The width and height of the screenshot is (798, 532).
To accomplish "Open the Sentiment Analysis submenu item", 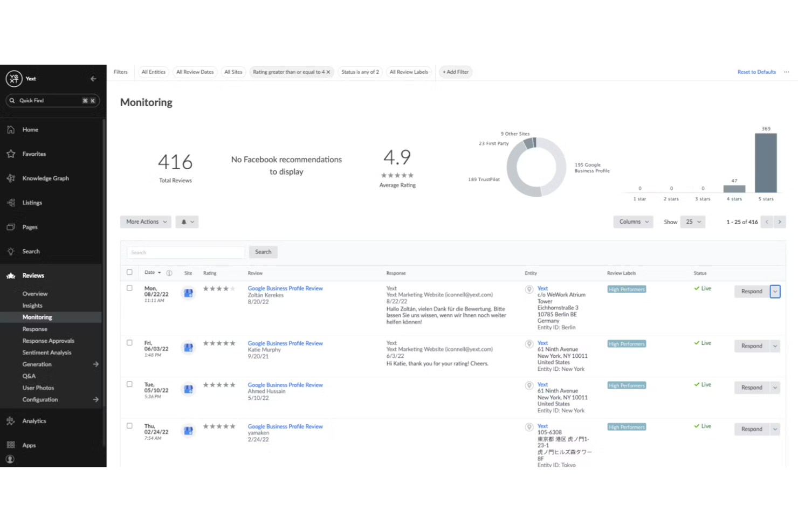I will click(x=47, y=353).
